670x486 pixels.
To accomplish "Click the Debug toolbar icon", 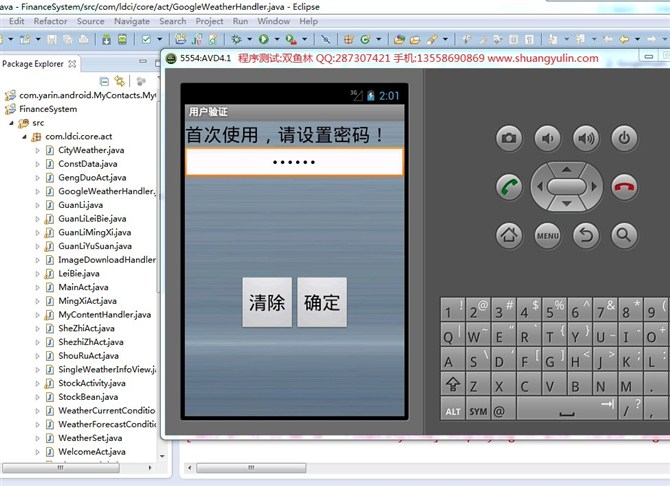I will point(236,39).
